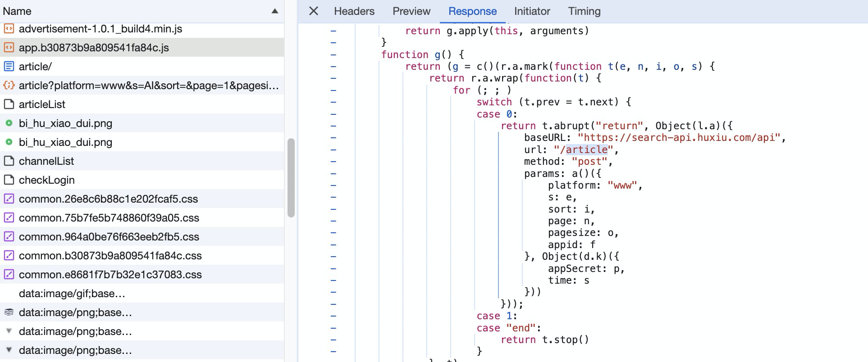Click the "appid: f" line in code
Screen dimensions: 868x362
pyautogui.click(x=571, y=245)
